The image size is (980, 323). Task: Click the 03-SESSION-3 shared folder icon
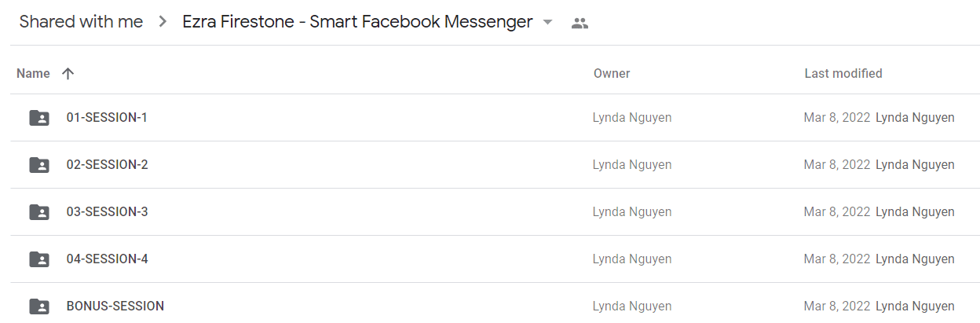39,212
